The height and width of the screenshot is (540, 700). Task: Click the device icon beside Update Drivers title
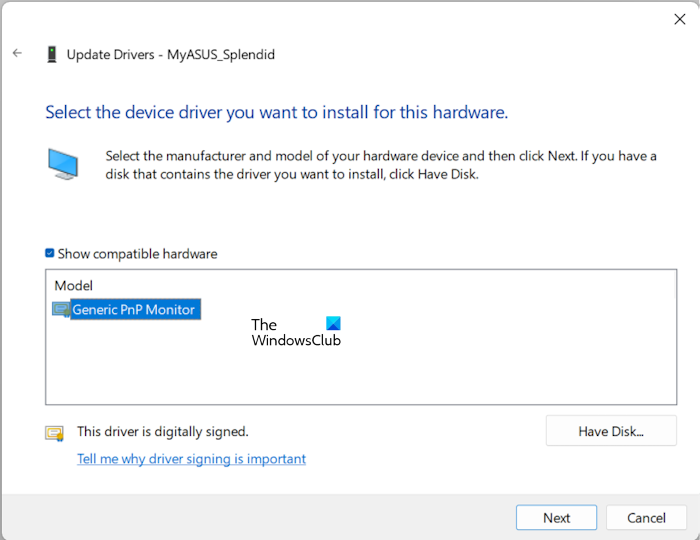coord(52,54)
